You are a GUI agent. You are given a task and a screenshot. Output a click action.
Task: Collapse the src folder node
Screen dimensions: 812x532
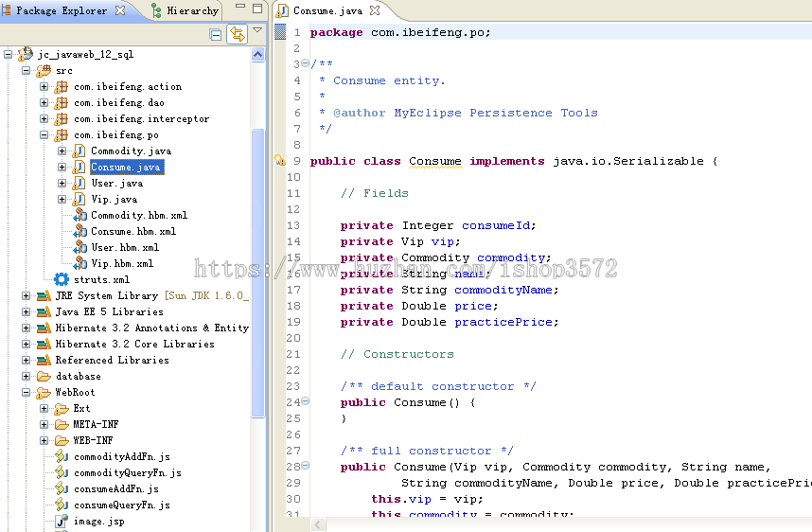click(x=26, y=70)
